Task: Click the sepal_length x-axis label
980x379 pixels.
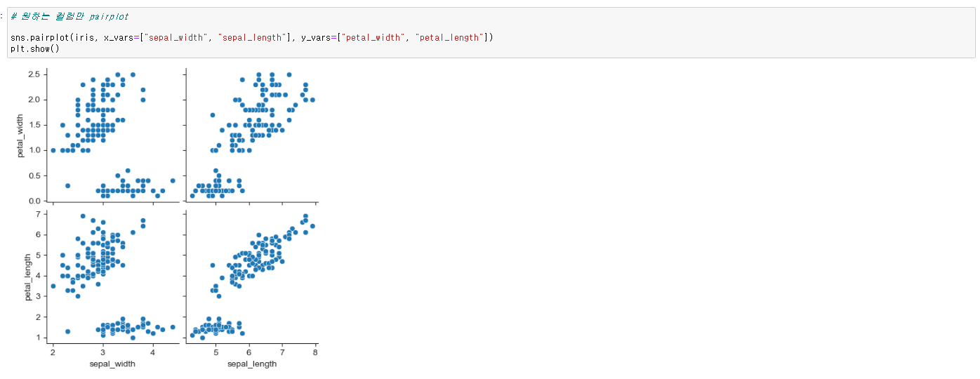Action: pos(251,364)
